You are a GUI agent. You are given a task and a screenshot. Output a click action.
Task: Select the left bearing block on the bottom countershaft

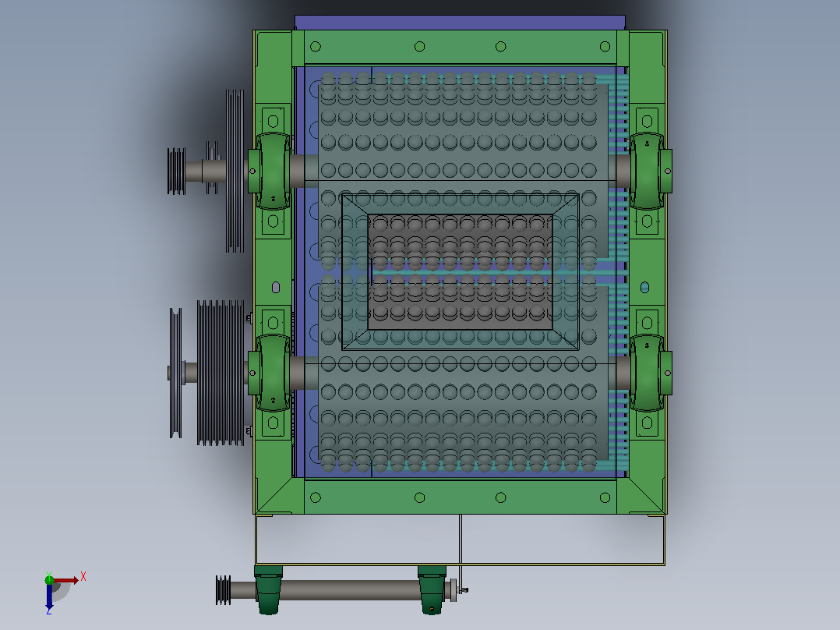pos(268,589)
